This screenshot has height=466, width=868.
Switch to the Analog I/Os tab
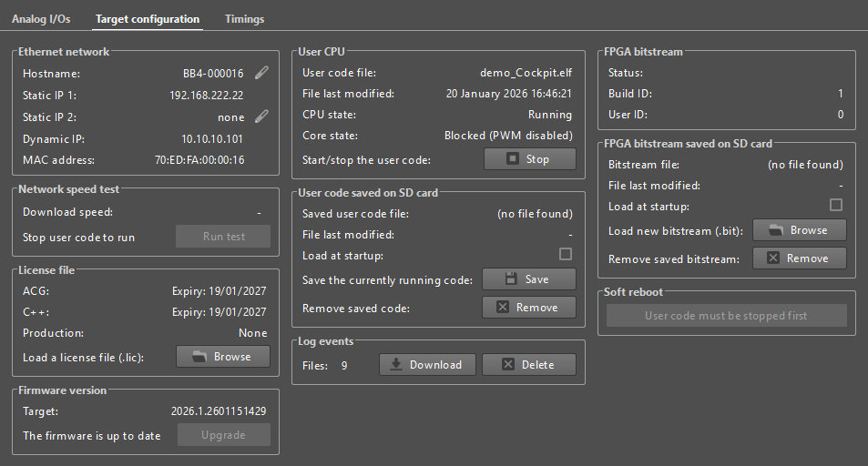pos(41,19)
